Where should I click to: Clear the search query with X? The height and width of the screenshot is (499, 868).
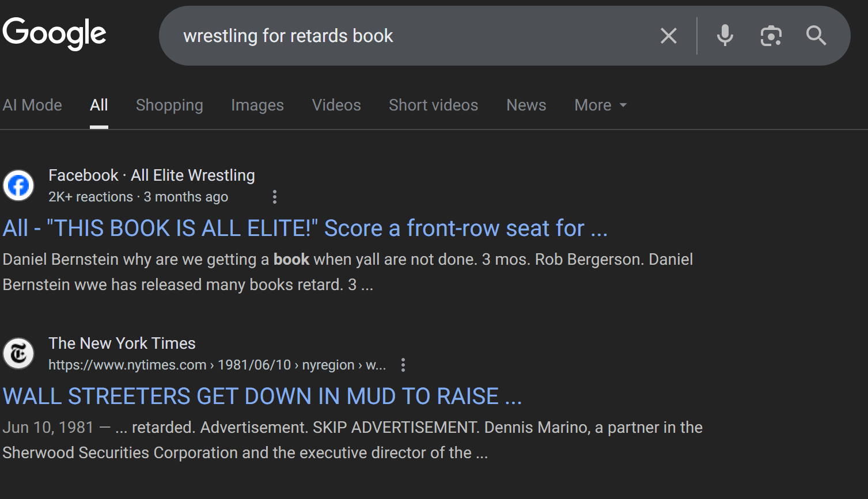click(x=668, y=36)
